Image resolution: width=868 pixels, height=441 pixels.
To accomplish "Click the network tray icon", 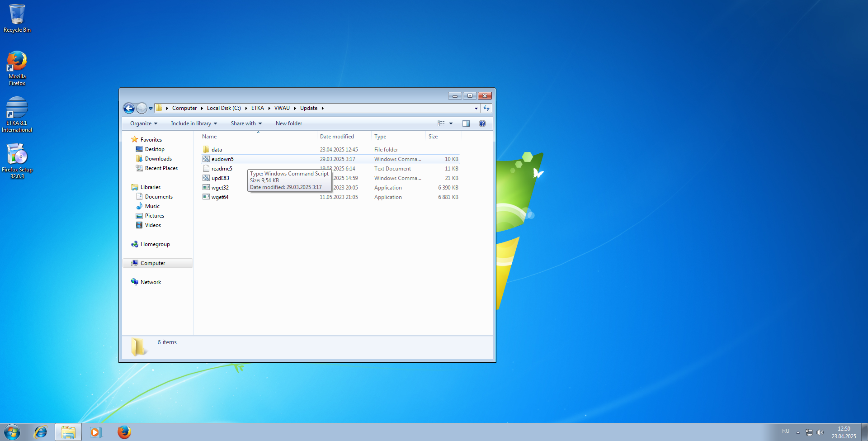I will [809, 432].
